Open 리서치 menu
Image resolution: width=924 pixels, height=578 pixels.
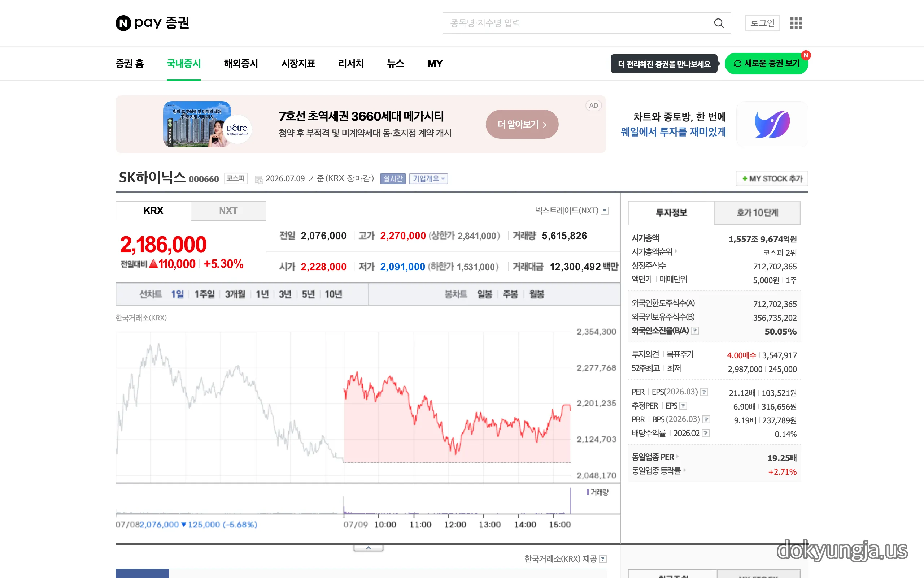351,64
